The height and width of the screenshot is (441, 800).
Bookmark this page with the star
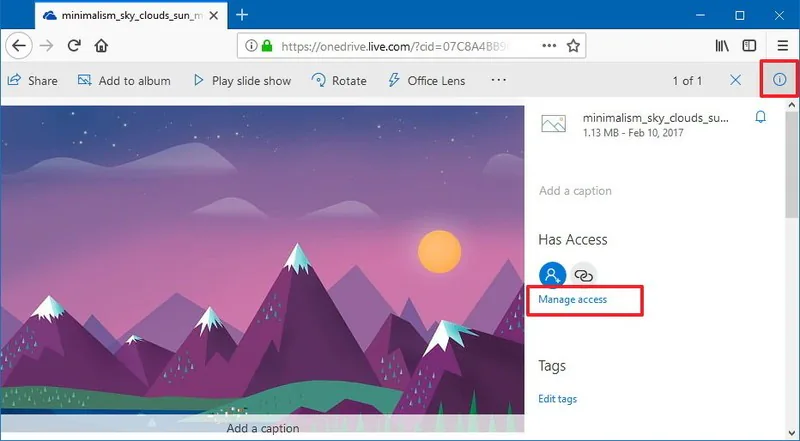[x=573, y=46]
